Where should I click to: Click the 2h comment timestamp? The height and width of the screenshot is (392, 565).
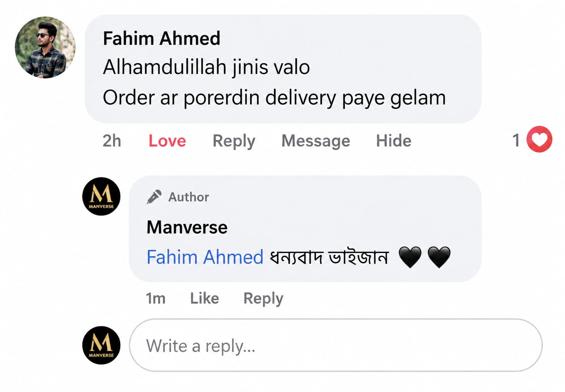click(x=112, y=141)
